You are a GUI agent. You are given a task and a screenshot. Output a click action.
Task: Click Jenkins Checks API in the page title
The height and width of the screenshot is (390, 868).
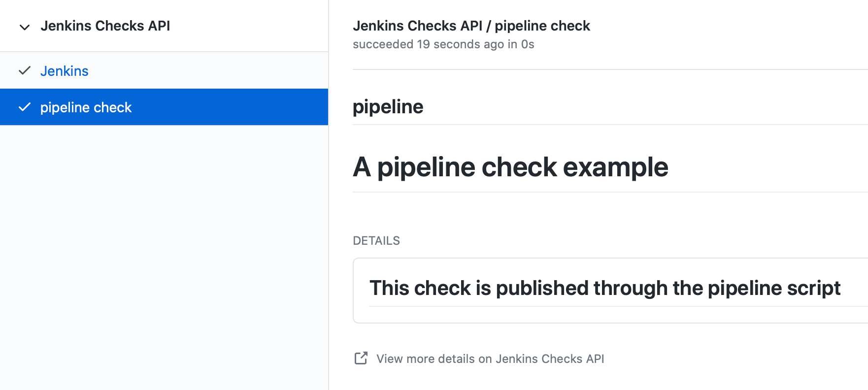[x=417, y=26]
